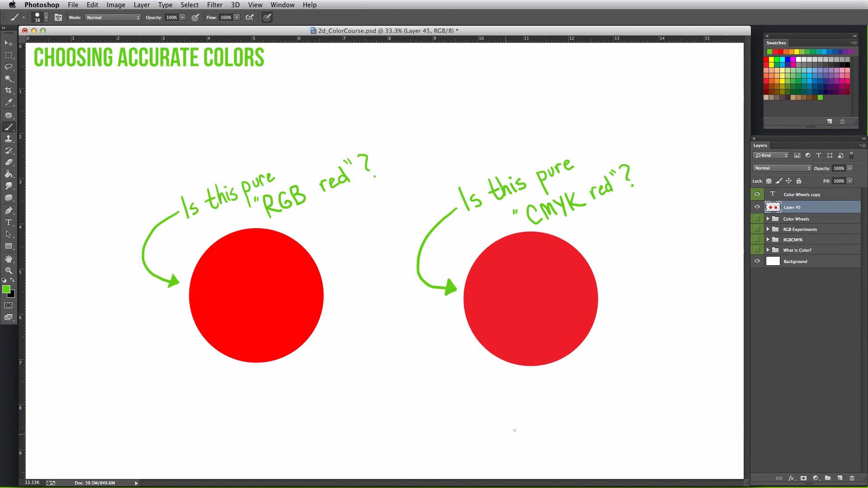
Task: Select the Lasso tool
Action: coord(8,66)
